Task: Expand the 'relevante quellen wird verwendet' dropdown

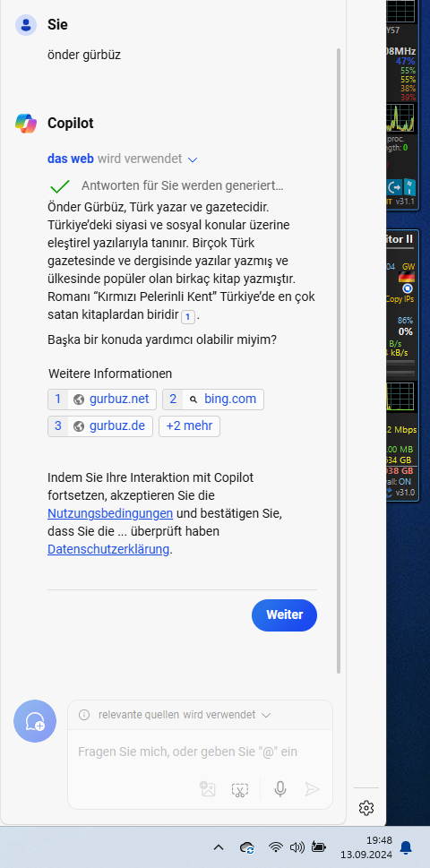Action: click(x=266, y=715)
